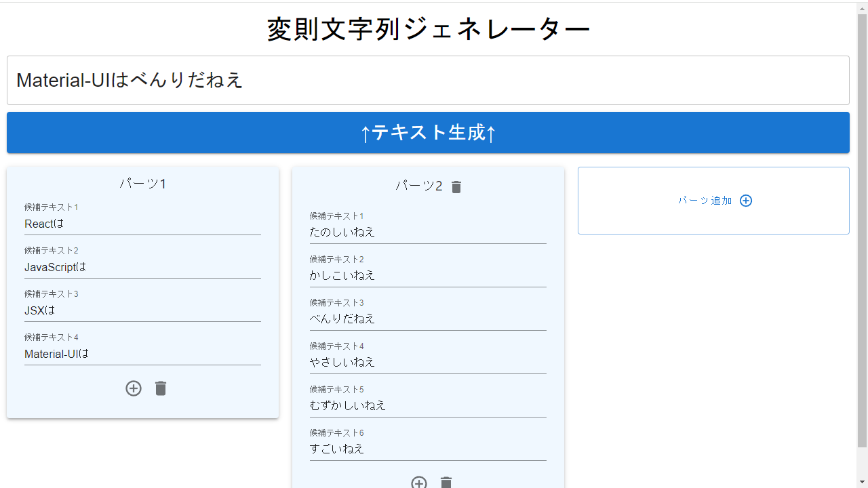Focus the generated text field at the top
The width and height of the screenshot is (868, 488).
428,81
